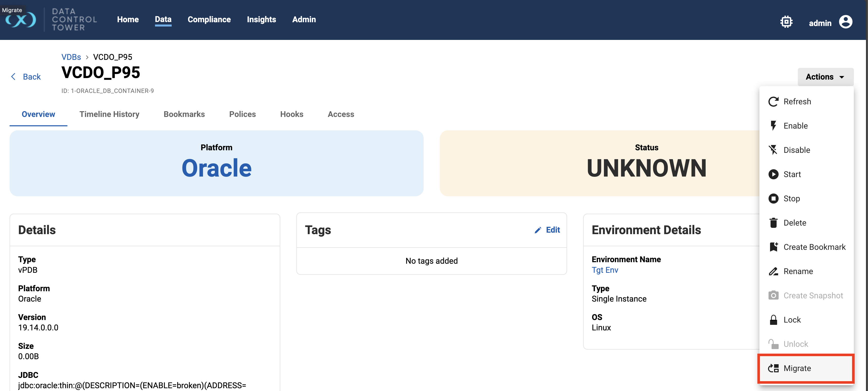The image size is (868, 391).
Task: Click the Stop circle icon
Action: tap(773, 199)
